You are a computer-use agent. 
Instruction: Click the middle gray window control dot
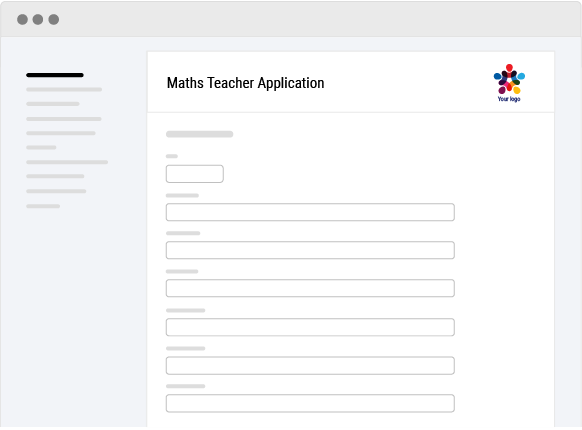pos(38,19)
